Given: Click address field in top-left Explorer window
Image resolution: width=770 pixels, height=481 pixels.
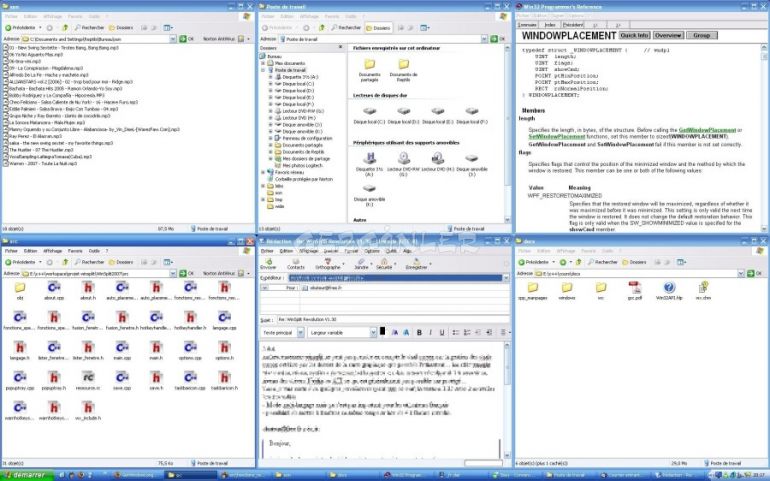Looking at the screenshot, I should [x=99, y=39].
